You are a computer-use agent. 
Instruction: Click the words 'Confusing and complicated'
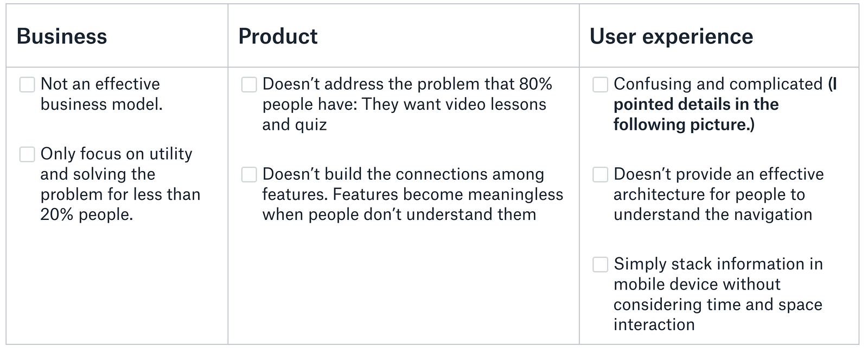718,84
